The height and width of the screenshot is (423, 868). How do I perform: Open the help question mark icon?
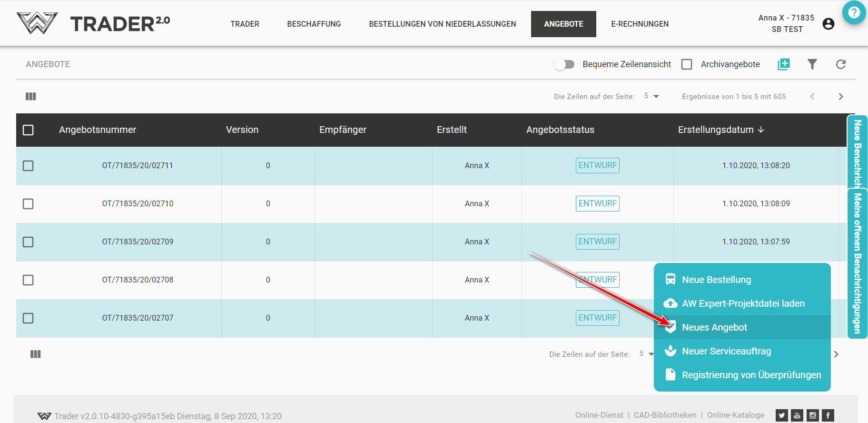[x=854, y=12]
